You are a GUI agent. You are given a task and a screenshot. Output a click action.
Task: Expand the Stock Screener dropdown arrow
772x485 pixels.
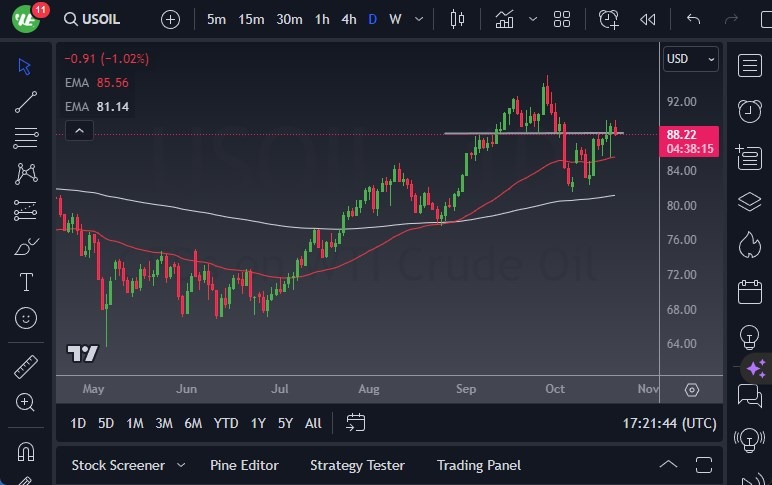181,465
